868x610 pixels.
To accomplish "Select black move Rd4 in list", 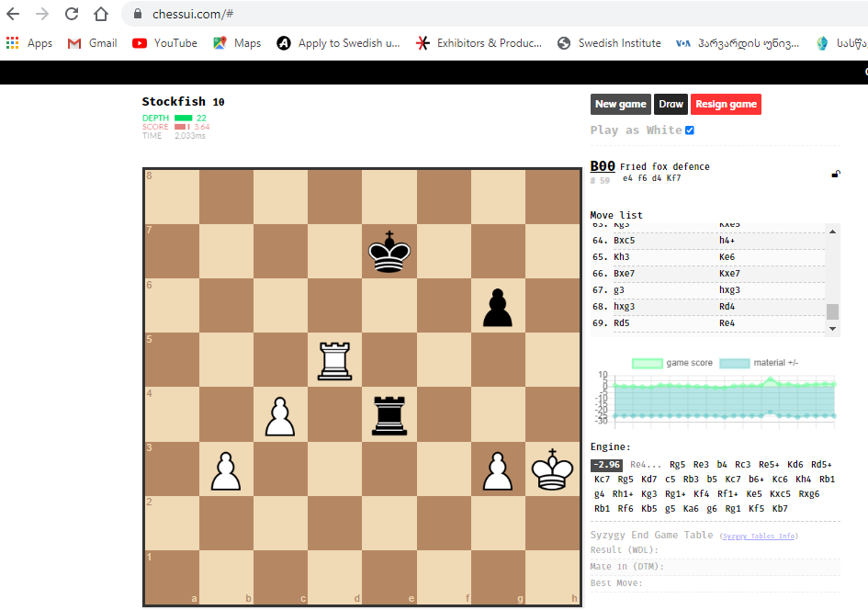I will coord(727,307).
